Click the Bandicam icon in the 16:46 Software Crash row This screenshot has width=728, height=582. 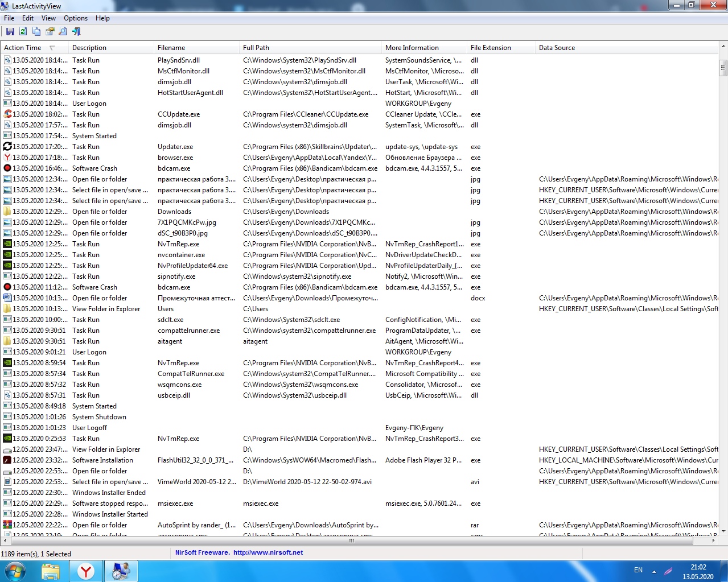point(7,168)
